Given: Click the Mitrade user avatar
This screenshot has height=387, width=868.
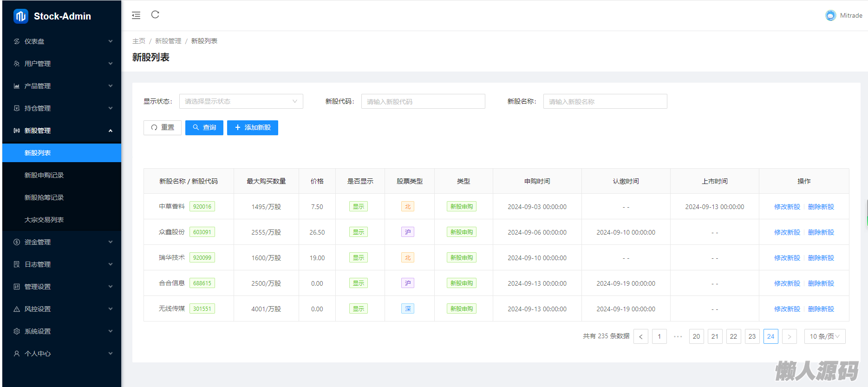Looking at the screenshot, I should (x=830, y=15).
